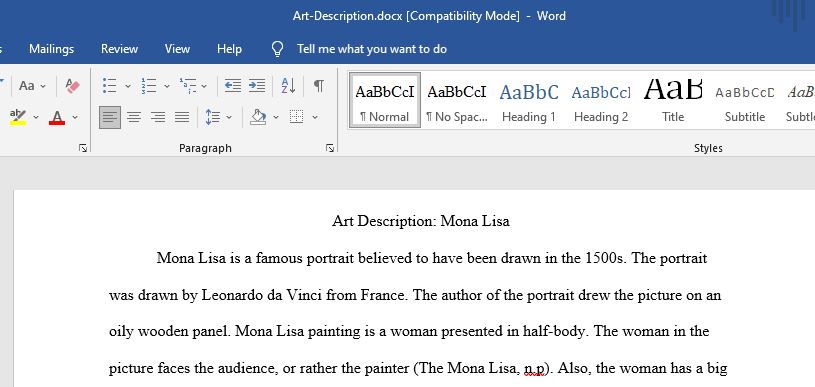
Task: Apply the Heading 2 style
Action: 601,100
